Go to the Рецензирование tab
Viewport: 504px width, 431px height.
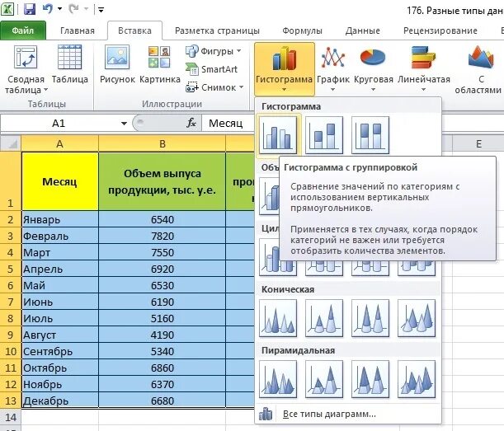440,30
